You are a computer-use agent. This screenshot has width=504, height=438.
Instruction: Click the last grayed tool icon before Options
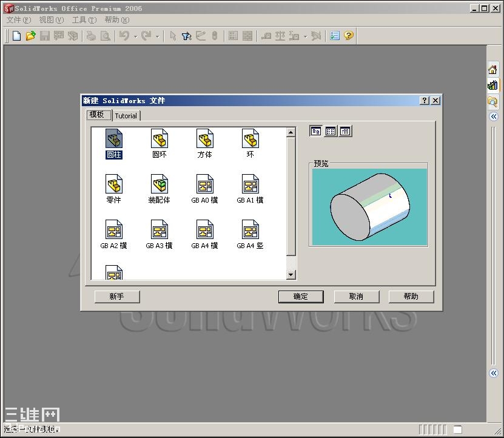pos(316,36)
